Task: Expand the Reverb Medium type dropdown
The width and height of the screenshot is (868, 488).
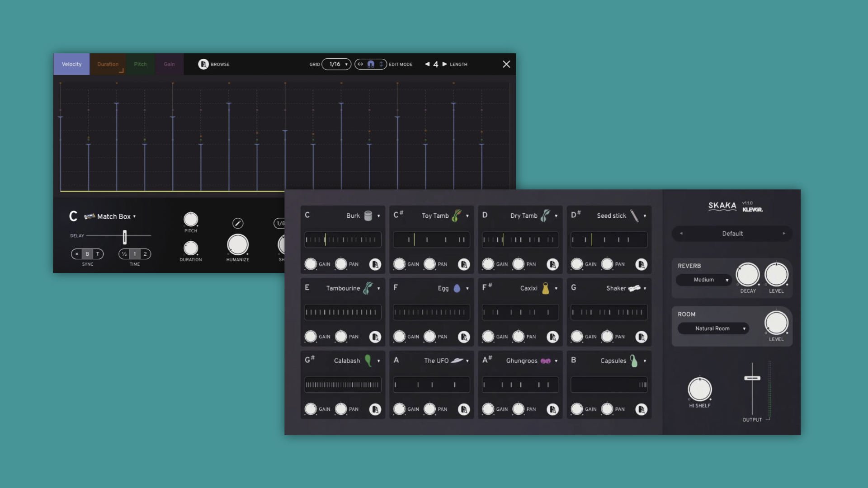Action: (704, 280)
